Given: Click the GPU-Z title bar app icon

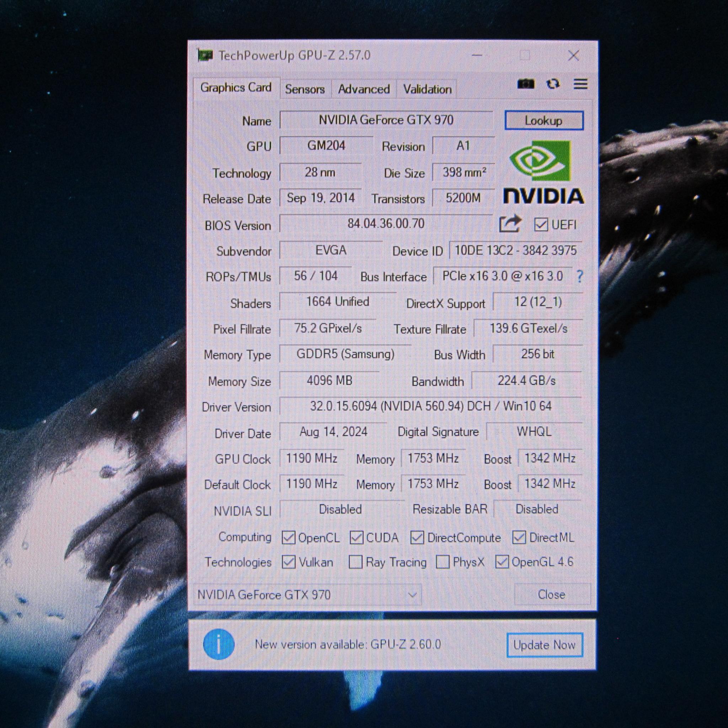Looking at the screenshot, I should click(205, 56).
